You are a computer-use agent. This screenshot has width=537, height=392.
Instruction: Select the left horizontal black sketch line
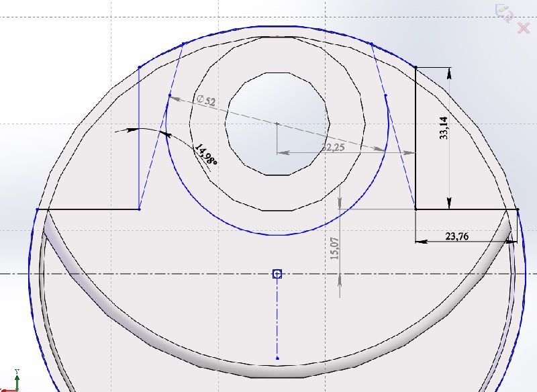point(94,209)
